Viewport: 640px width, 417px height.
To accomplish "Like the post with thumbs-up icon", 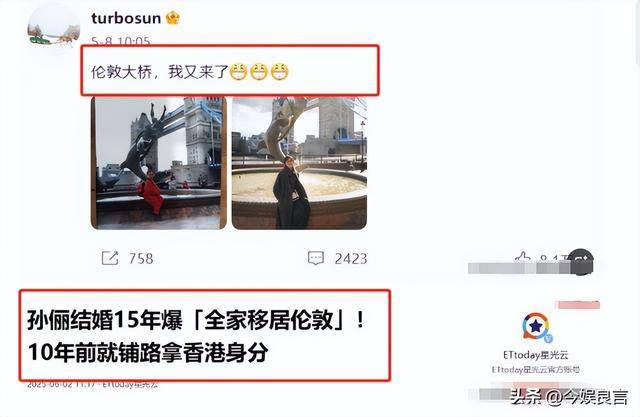I will tap(522, 258).
